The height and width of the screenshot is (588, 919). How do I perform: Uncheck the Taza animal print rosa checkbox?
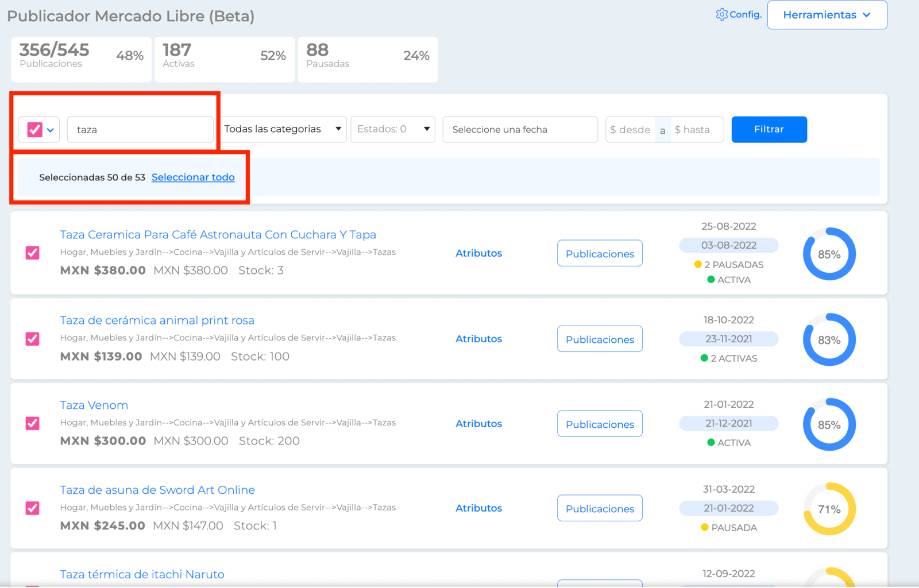[33, 339]
